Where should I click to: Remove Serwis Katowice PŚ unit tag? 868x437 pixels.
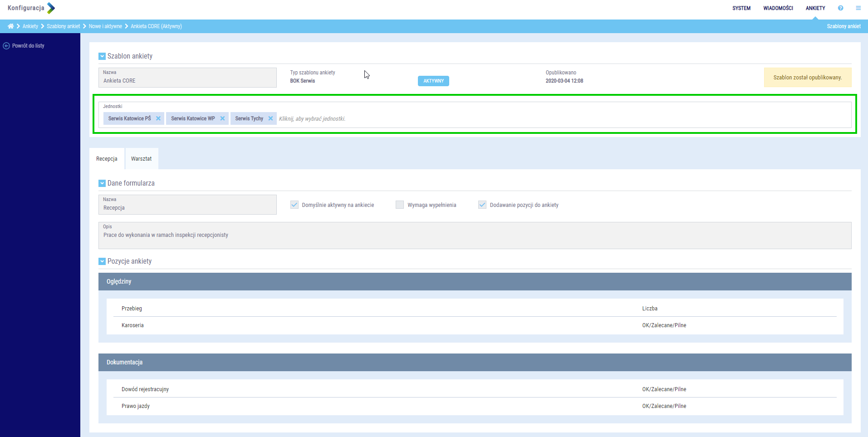click(x=158, y=118)
